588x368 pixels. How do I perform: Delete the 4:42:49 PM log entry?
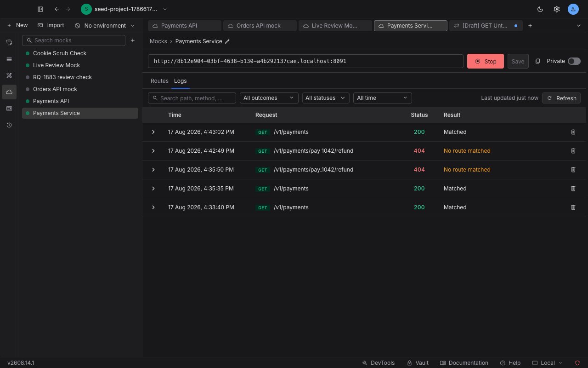tap(573, 151)
